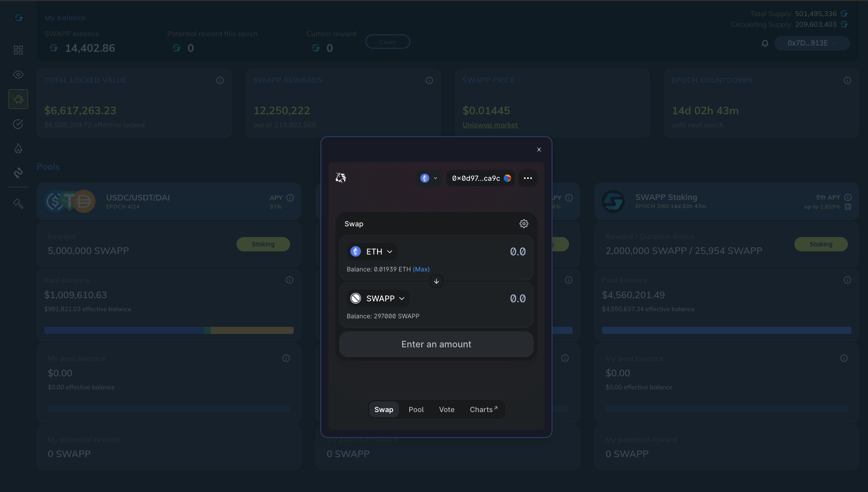868x492 pixels.
Task: Click the $6,617,263.23 locked value
Action: pos(80,111)
